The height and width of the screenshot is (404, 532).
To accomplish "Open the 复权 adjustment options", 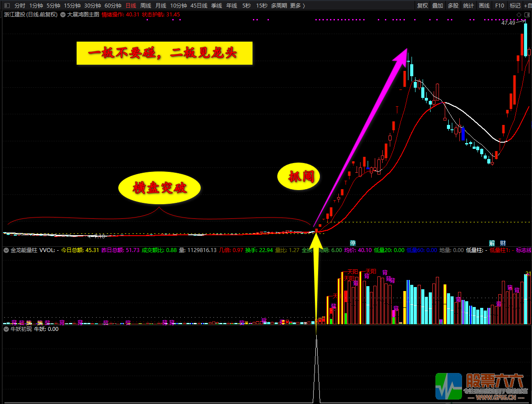I will (x=423, y=6).
